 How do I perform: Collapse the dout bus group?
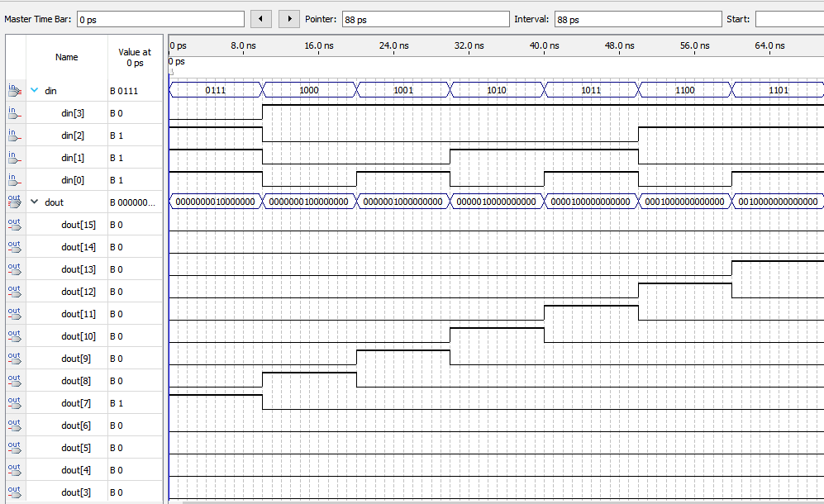(x=33, y=202)
